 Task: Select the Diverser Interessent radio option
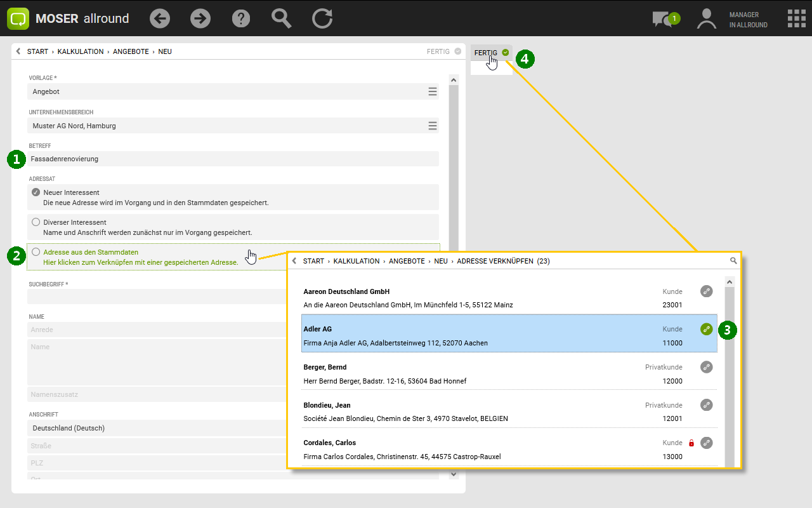[x=36, y=222]
